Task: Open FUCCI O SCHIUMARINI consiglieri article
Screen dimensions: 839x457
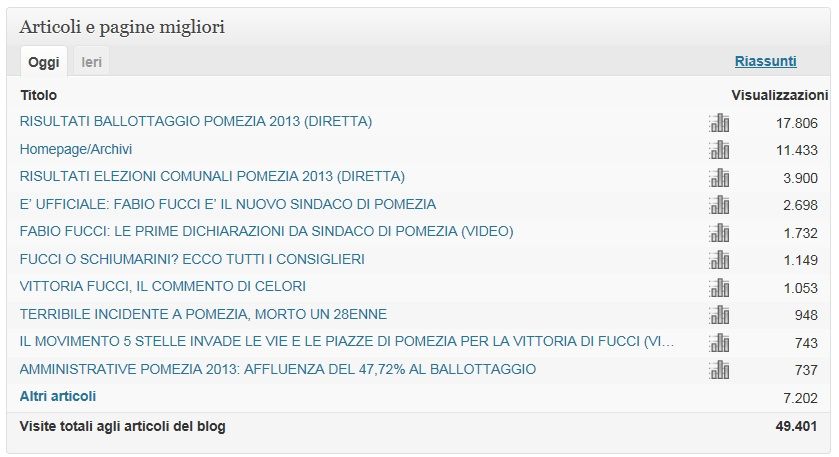Action: [192, 260]
